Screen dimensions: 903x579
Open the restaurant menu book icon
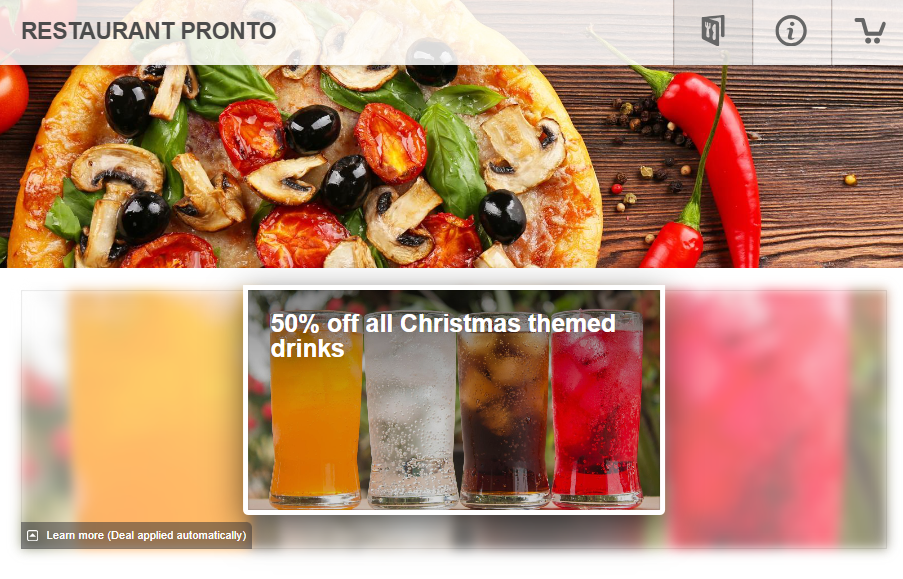712,31
